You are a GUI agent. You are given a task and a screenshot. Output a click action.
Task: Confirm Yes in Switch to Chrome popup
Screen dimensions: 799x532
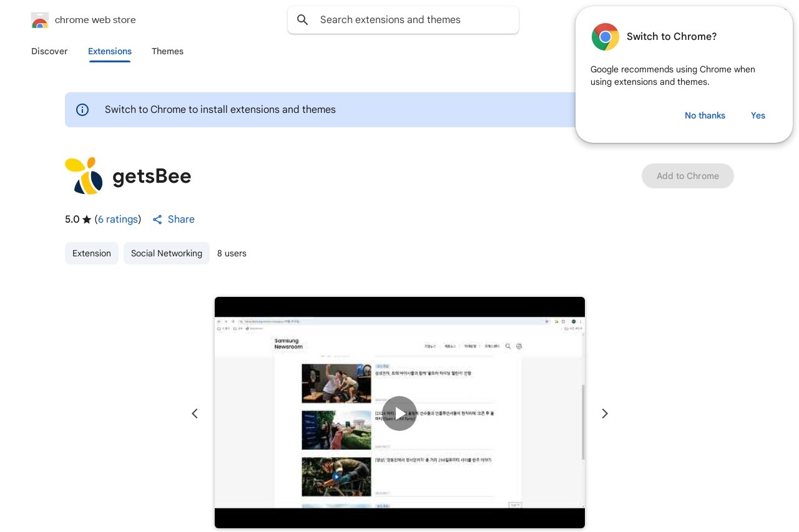pos(758,115)
